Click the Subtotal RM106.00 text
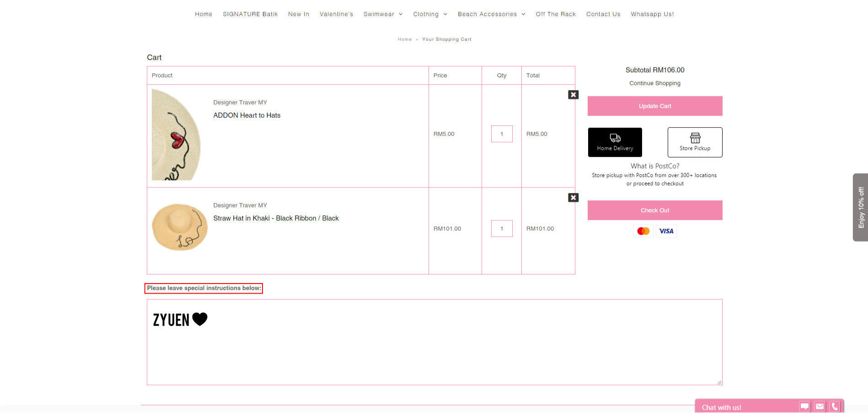 [x=655, y=70]
